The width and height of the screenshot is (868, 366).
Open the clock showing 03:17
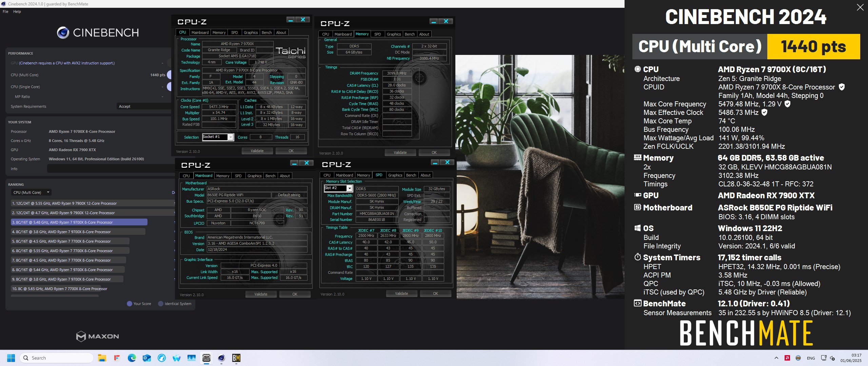point(851,358)
